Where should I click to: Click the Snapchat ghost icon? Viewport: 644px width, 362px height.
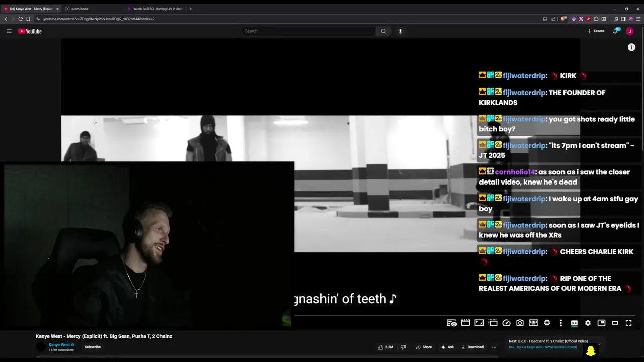click(591, 350)
